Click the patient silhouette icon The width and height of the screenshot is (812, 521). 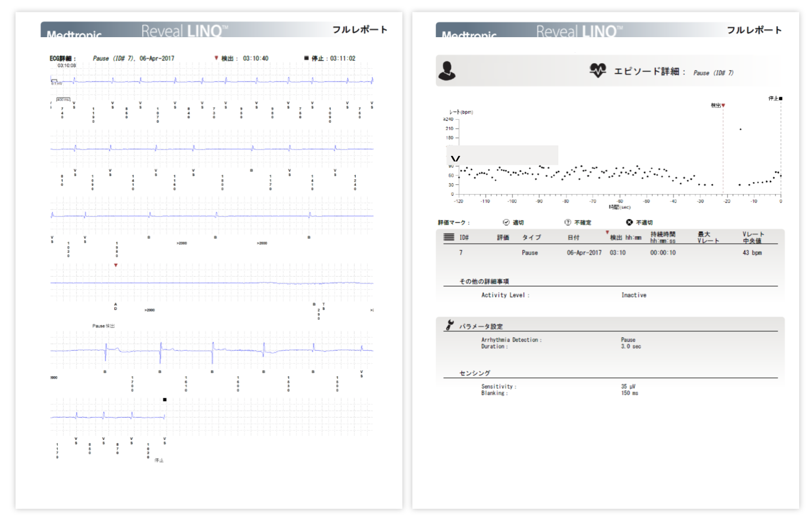[447, 71]
